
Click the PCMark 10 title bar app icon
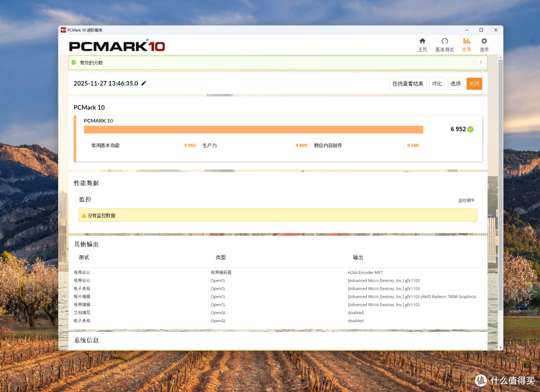coord(63,30)
